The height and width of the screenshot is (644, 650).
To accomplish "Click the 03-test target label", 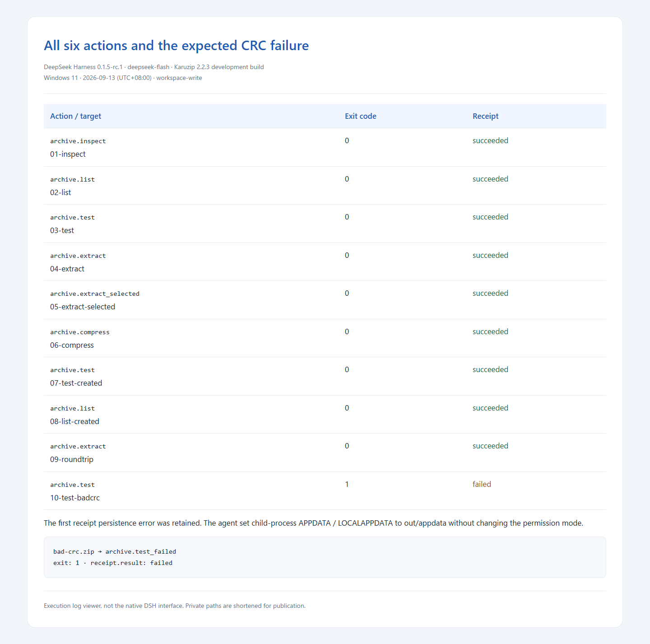I will click(62, 230).
